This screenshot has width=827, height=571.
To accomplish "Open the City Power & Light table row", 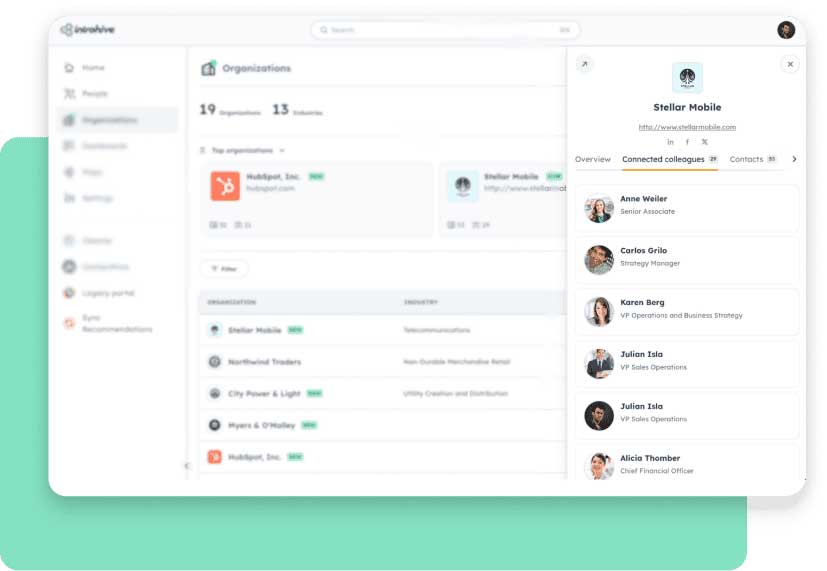I will click(382, 393).
